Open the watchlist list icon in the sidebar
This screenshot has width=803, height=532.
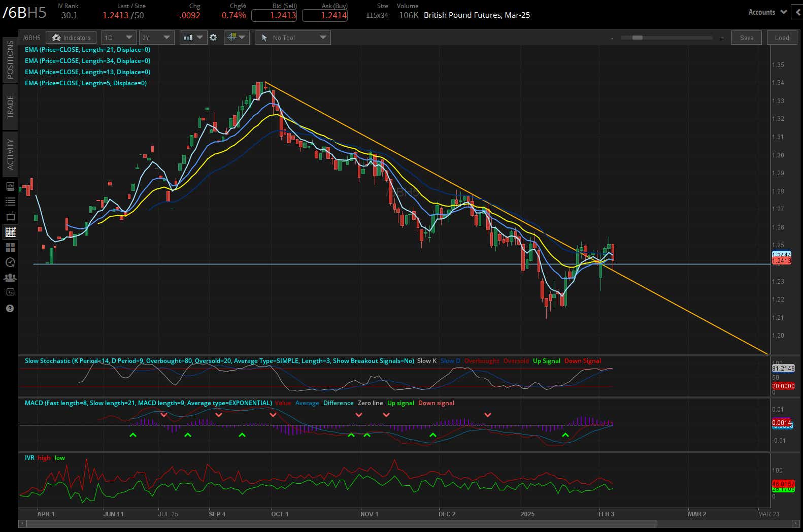pos(10,202)
